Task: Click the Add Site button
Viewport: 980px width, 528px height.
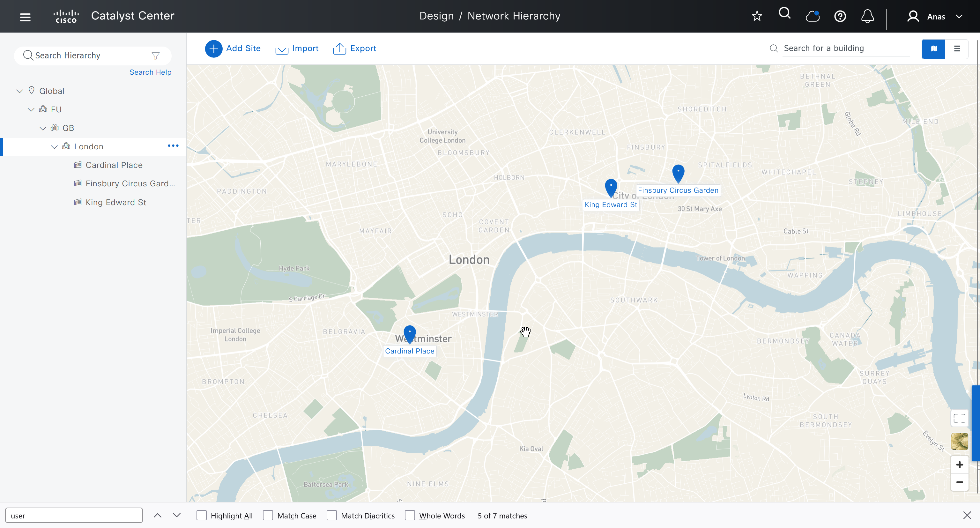Action: (233, 49)
